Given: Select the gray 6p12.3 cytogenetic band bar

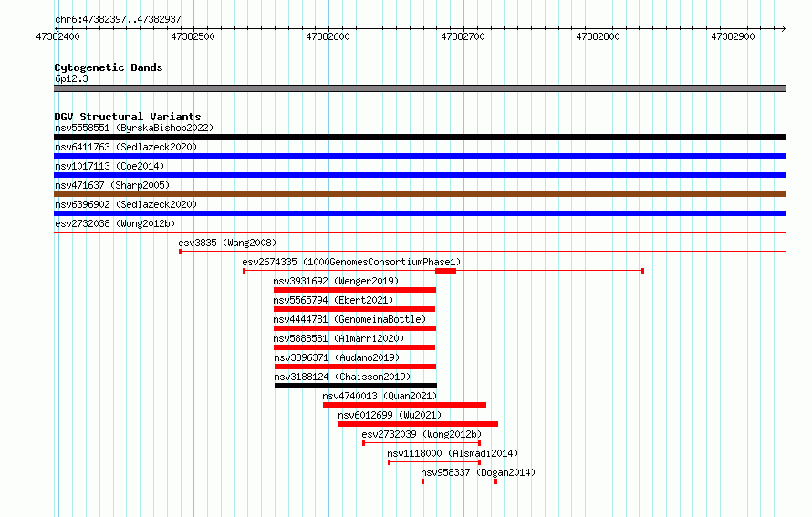Looking at the screenshot, I should pos(420,88).
